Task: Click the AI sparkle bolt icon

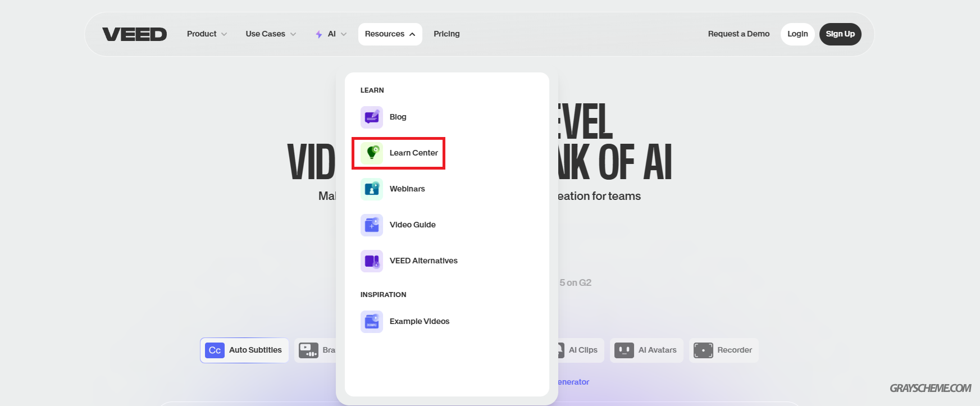Action: (x=318, y=34)
